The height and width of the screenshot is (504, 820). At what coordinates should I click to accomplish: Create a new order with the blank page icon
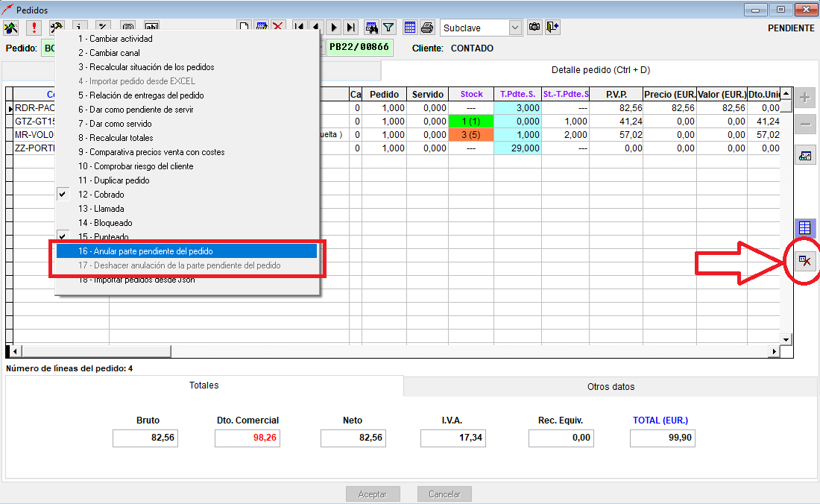pyautogui.click(x=245, y=27)
